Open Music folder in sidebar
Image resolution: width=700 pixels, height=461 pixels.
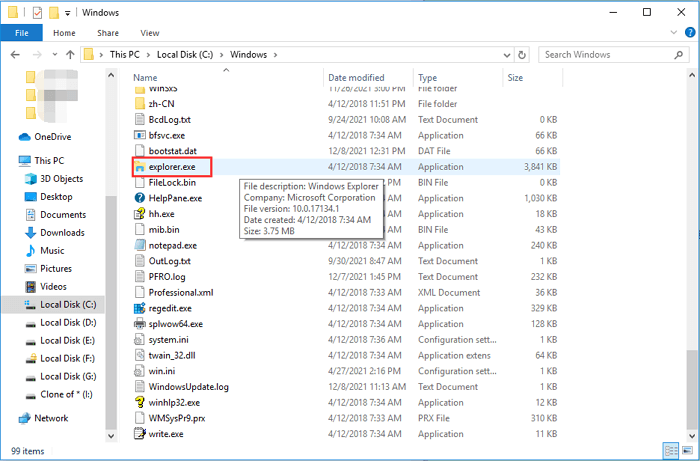(45, 251)
